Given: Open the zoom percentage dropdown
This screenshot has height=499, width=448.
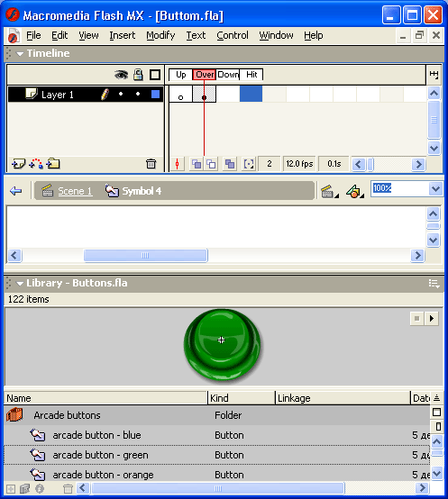Looking at the screenshot, I should (435, 189).
